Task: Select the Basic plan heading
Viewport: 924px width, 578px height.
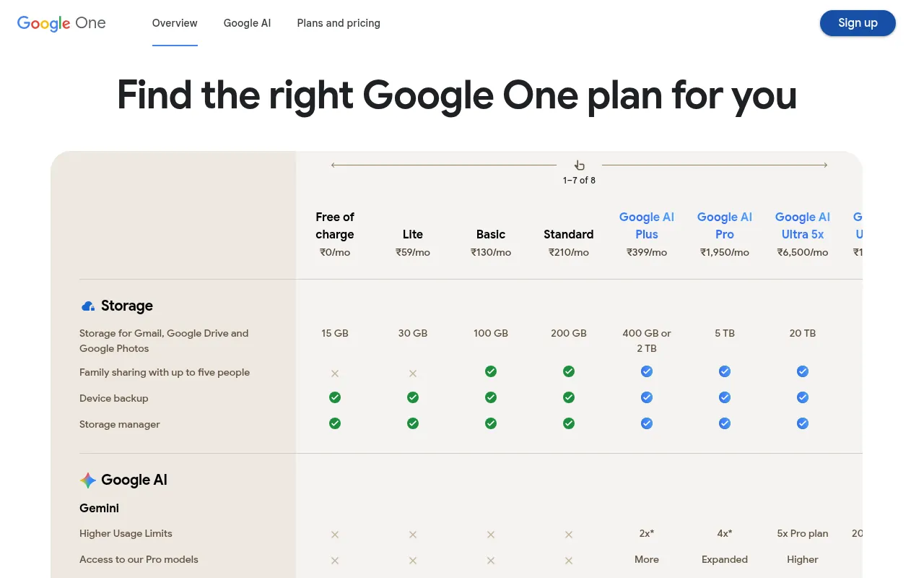Action: click(491, 234)
